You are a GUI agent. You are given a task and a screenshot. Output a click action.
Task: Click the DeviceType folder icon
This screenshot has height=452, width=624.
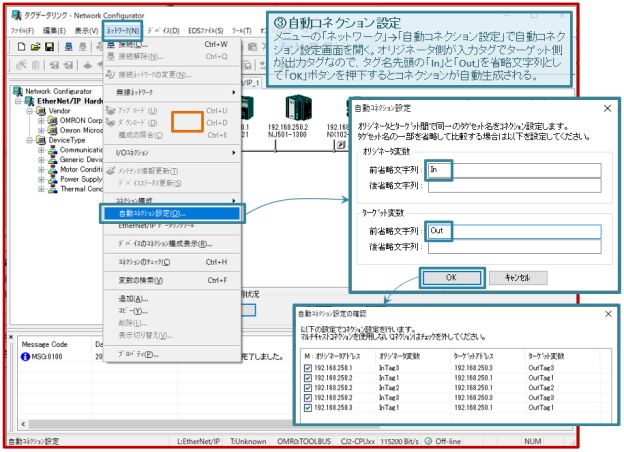[x=41, y=140]
